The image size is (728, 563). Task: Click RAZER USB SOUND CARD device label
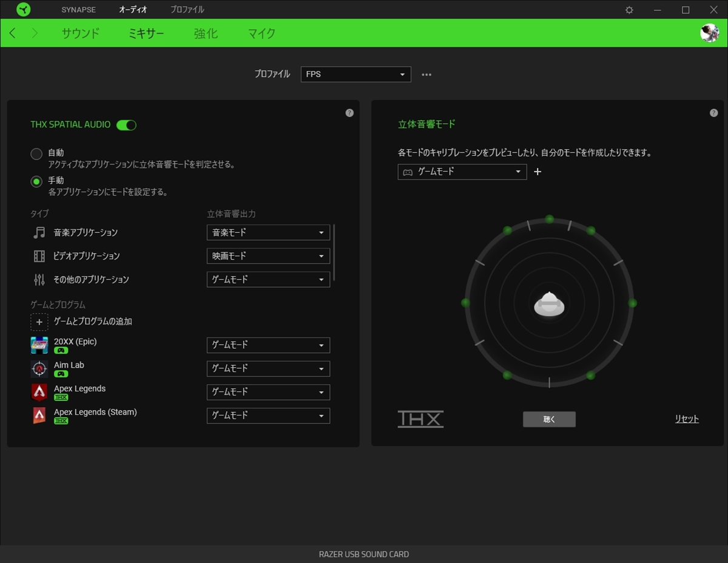(x=364, y=554)
